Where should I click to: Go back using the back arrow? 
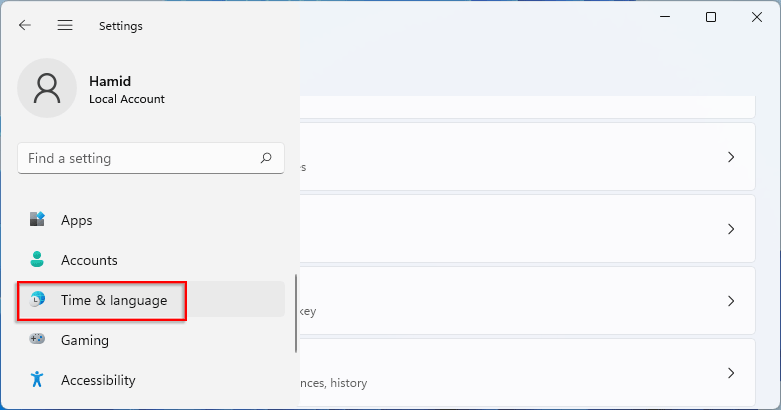click(25, 26)
